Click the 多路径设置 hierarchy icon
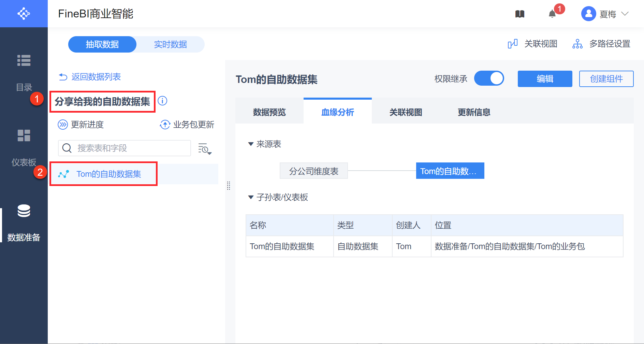Viewport: 644px width, 344px height. [x=577, y=44]
